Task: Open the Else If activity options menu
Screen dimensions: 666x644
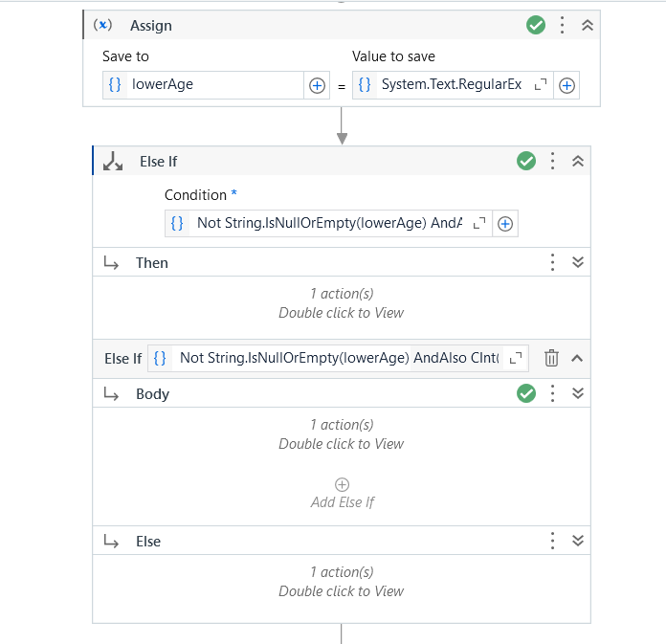Action: [552, 162]
